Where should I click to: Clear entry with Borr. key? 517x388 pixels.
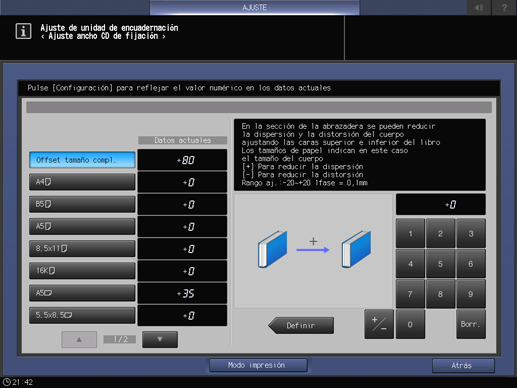[x=471, y=324]
